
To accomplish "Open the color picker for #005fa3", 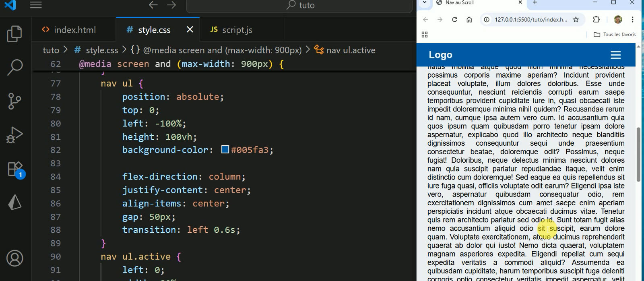I will click(225, 150).
